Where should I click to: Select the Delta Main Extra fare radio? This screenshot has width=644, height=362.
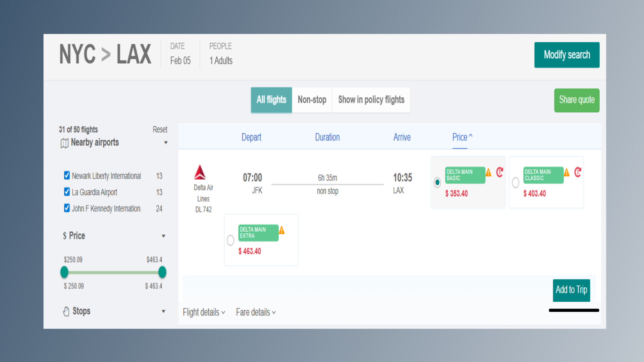(x=230, y=240)
